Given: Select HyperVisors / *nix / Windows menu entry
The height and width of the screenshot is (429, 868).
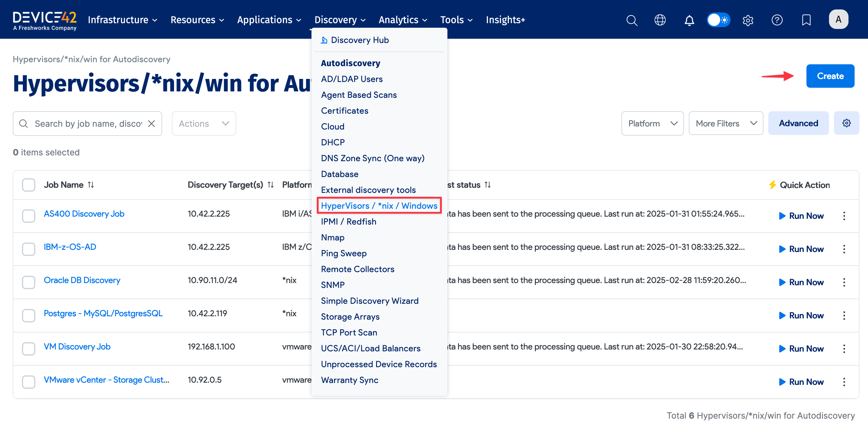Looking at the screenshot, I should click(379, 206).
